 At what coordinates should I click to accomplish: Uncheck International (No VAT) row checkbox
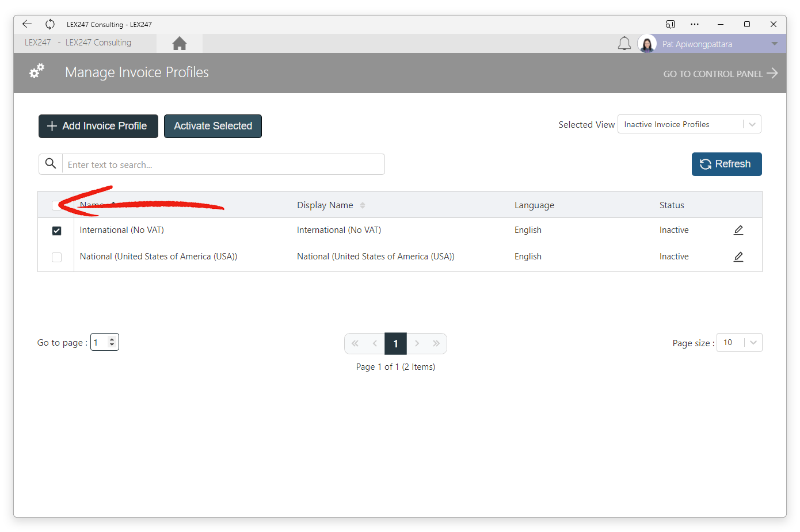pyautogui.click(x=56, y=231)
